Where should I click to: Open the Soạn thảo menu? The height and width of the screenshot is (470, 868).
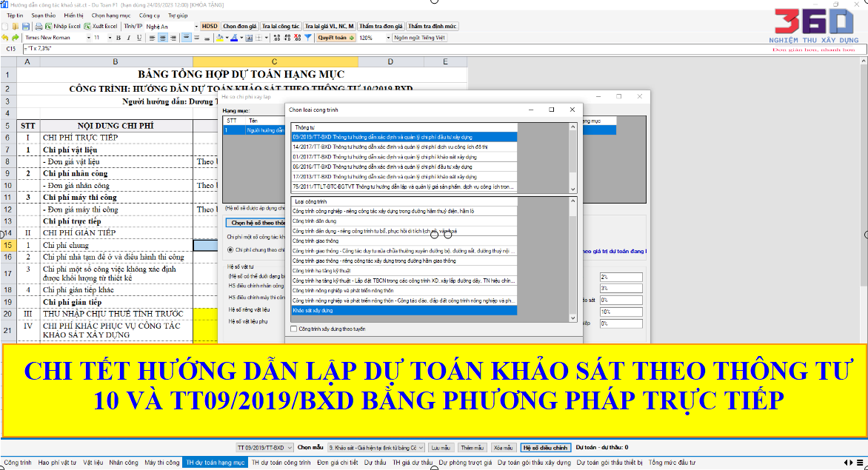pos(43,16)
